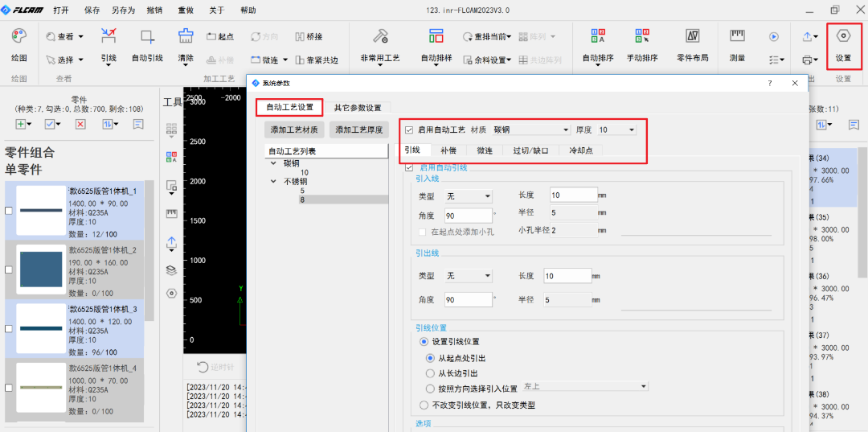The image size is (868, 432).
Task: Click the layers icon in tool sidebar
Action: click(x=172, y=270)
